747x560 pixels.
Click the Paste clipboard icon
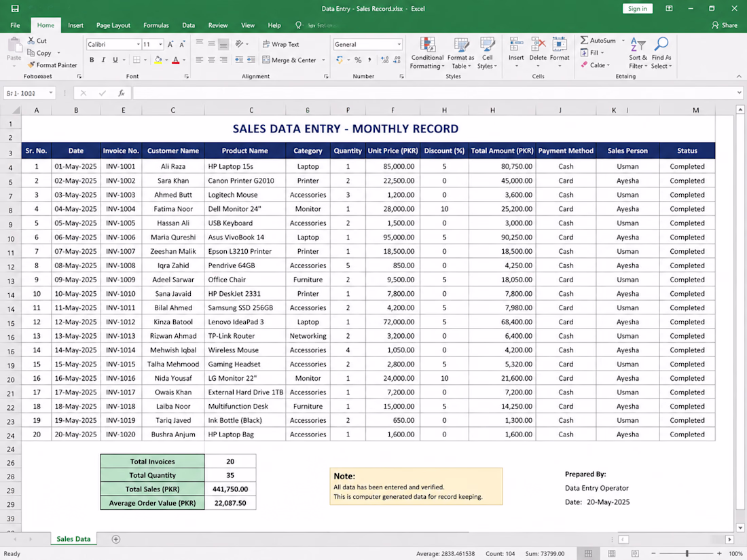pos(14,45)
